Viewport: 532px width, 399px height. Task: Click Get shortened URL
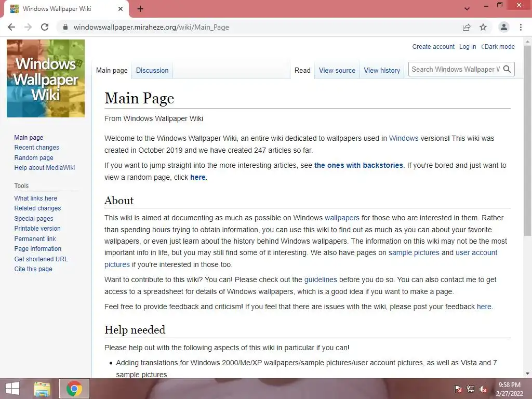tap(41, 259)
